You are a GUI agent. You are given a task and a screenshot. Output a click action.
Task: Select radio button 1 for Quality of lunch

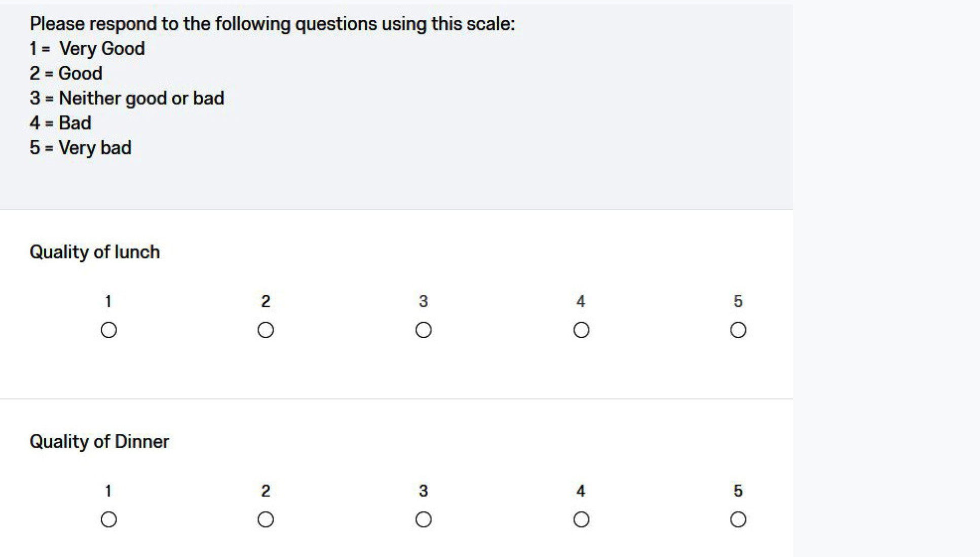[x=108, y=330]
